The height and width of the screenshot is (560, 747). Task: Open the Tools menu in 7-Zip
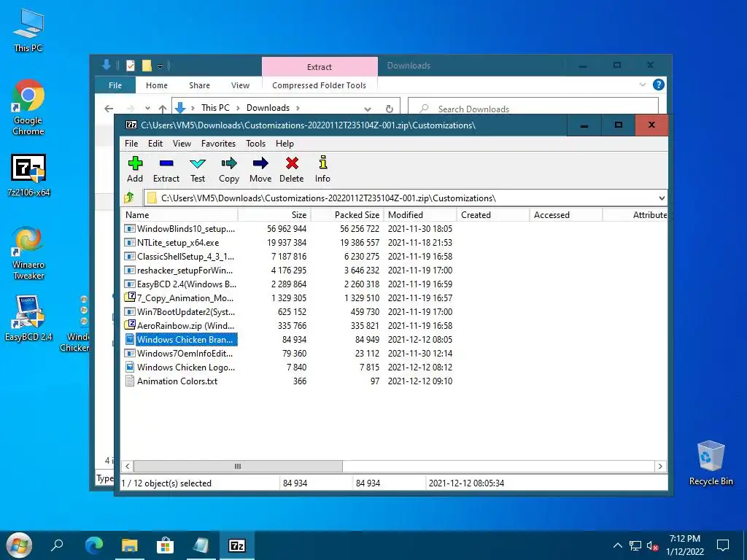point(255,144)
